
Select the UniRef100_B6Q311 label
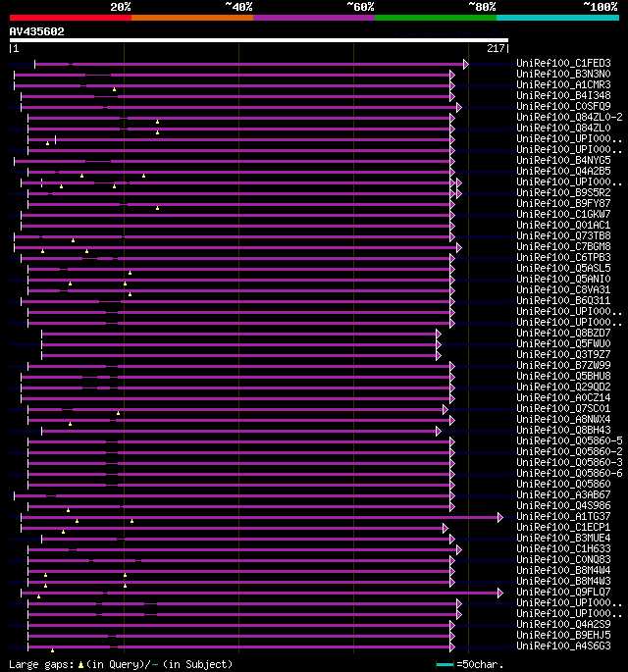pos(563,300)
